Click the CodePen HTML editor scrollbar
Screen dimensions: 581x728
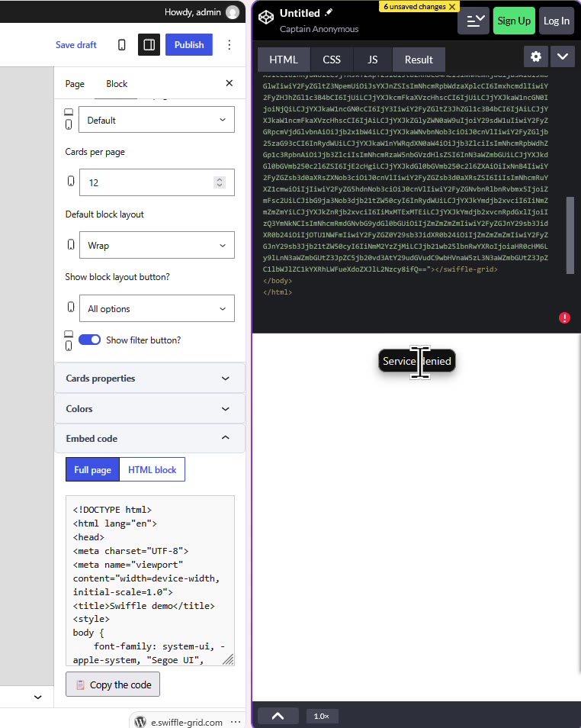pyautogui.click(x=570, y=235)
